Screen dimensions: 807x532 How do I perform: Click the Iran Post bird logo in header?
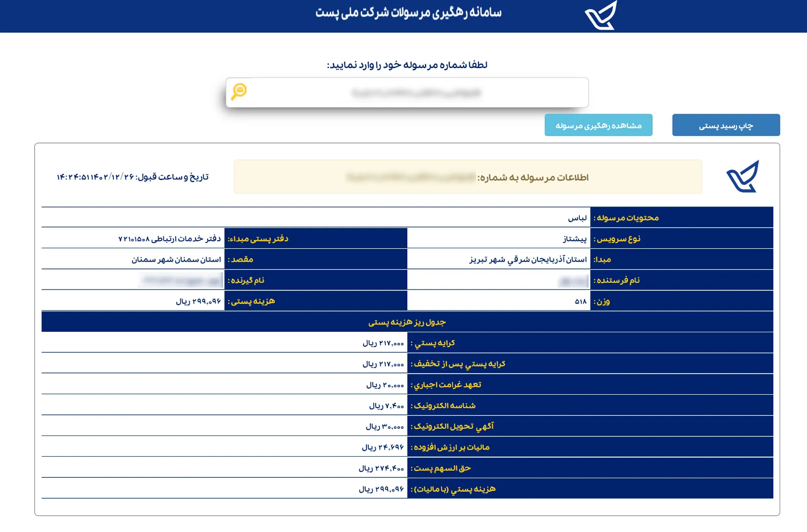pyautogui.click(x=601, y=15)
